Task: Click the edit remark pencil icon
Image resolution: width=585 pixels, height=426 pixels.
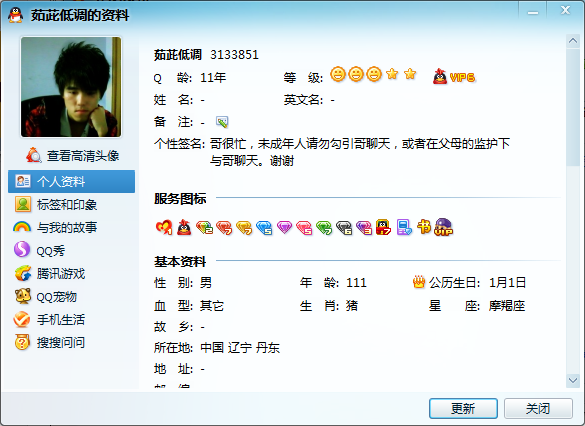Action: pyautogui.click(x=222, y=122)
